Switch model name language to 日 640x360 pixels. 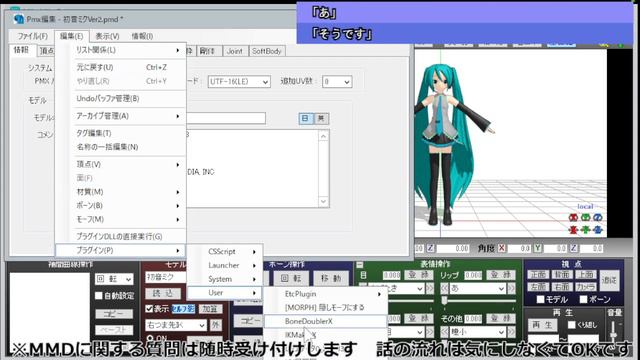pos(305,118)
